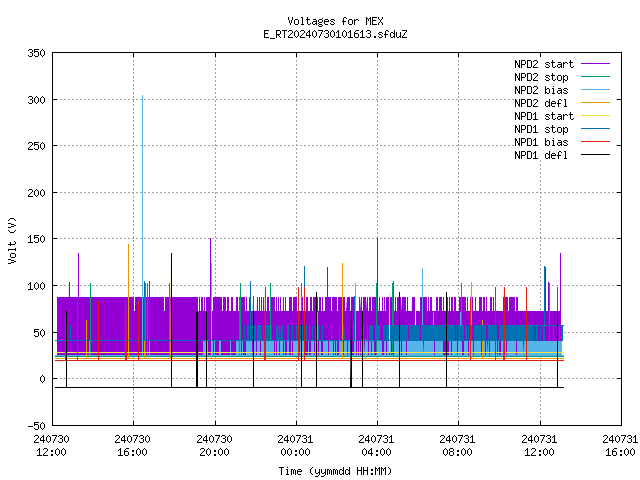Click the yellow NPD1 start legend line
This screenshot has width=640, height=480.
[x=595, y=116]
